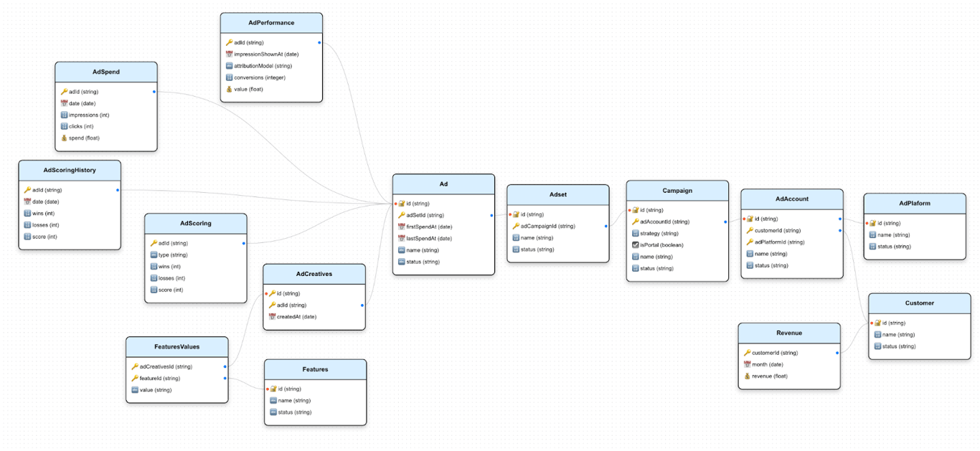Select the AdScoring table header
This screenshot has width=980, height=451.
click(196, 223)
